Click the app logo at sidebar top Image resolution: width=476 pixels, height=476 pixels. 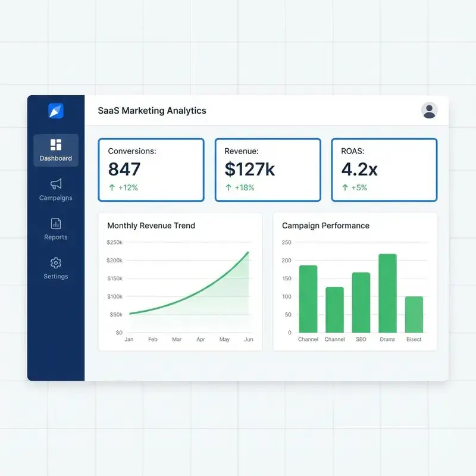point(55,112)
